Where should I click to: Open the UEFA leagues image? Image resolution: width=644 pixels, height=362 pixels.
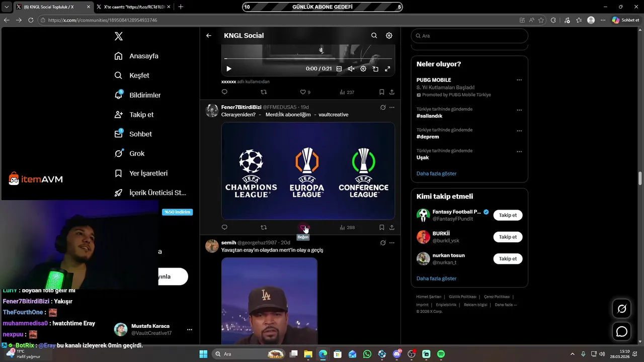click(x=308, y=171)
